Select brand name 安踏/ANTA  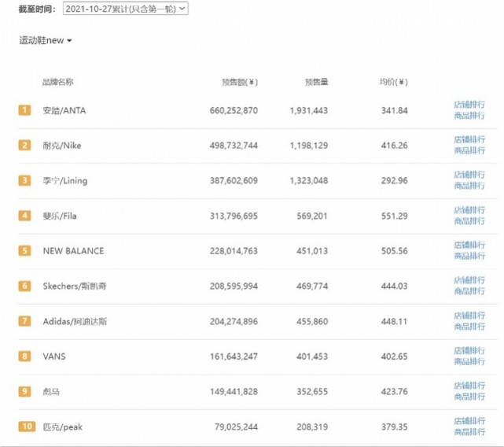tap(64, 111)
